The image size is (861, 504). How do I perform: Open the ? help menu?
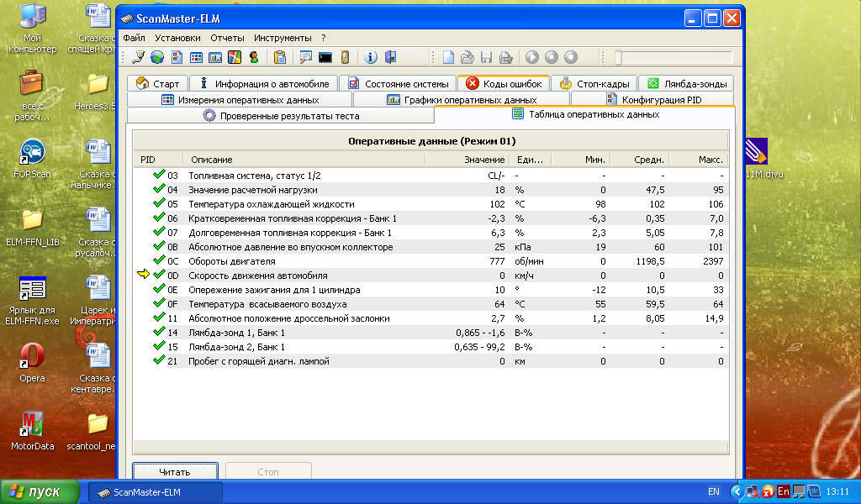[x=324, y=38]
